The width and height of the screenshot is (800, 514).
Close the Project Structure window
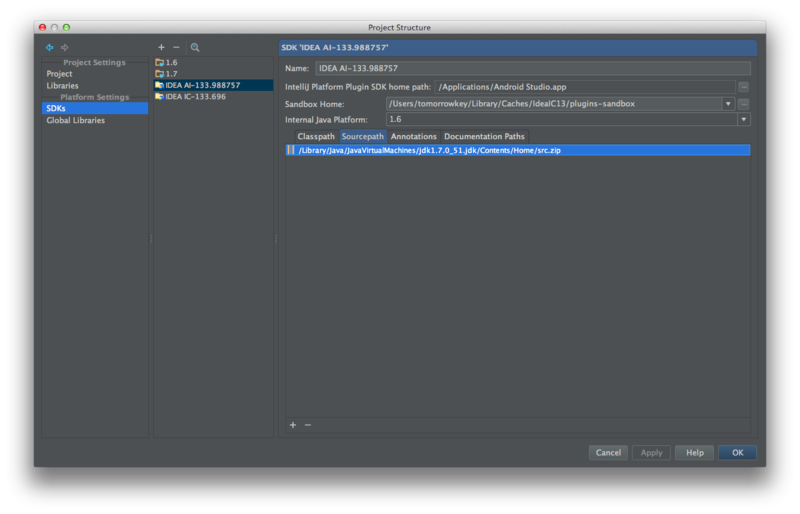click(x=42, y=28)
